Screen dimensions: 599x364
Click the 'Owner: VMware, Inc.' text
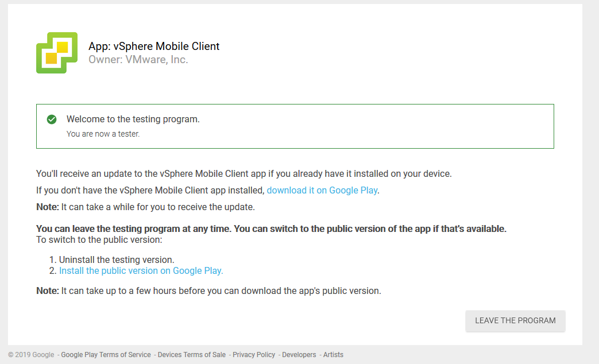tap(138, 60)
